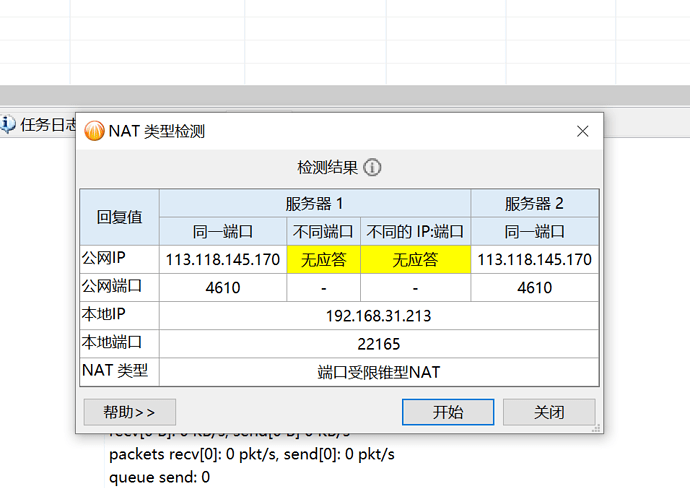This screenshot has height=488, width=690.
Task: Click local port value 22165
Action: (378, 344)
